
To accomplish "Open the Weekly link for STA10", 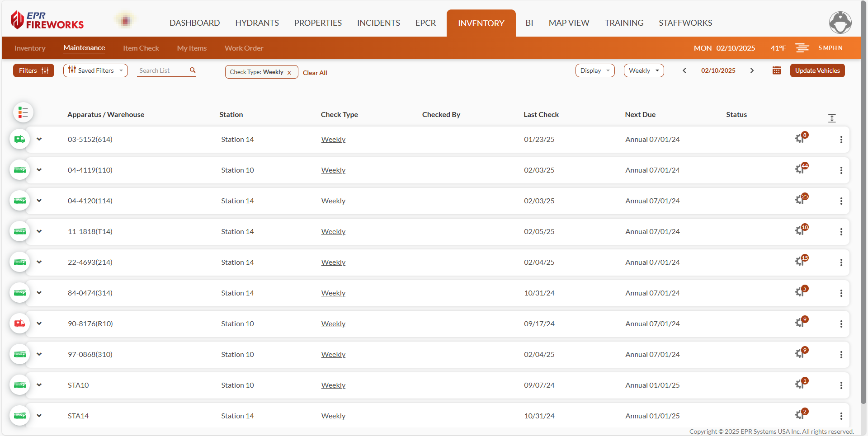I will click(333, 385).
